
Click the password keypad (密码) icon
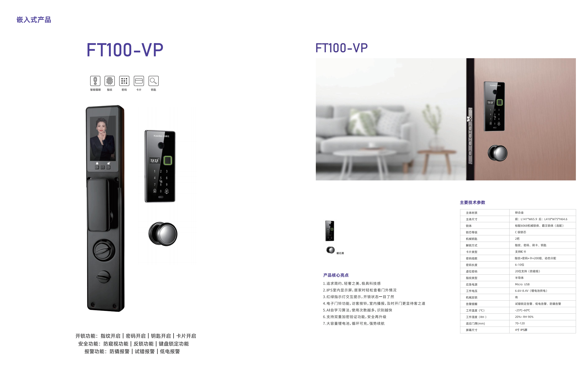[x=124, y=81]
